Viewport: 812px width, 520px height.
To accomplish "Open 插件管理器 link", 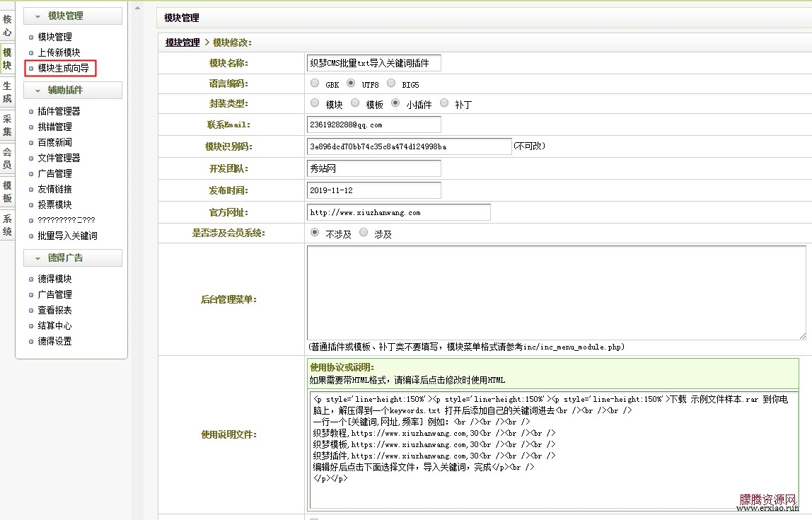I will [59, 111].
